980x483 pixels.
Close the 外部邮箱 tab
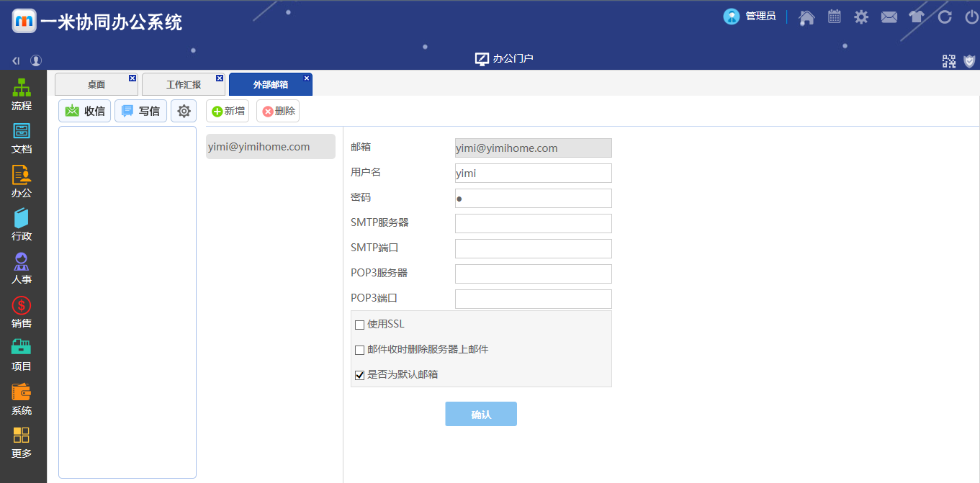tap(307, 78)
